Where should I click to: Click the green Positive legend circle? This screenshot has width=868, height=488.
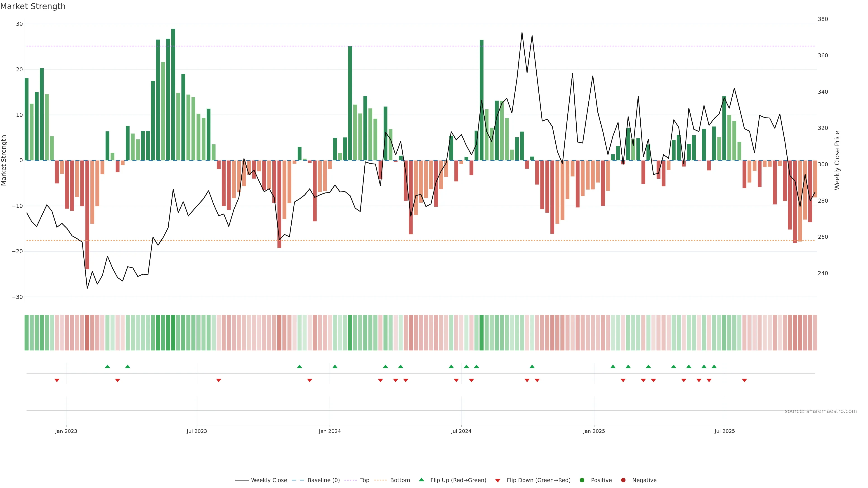(x=582, y=480)
